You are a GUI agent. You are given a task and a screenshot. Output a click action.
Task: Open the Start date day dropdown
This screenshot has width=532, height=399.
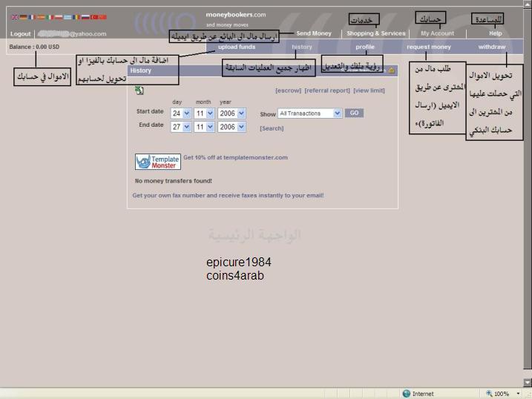coord(182,113)
